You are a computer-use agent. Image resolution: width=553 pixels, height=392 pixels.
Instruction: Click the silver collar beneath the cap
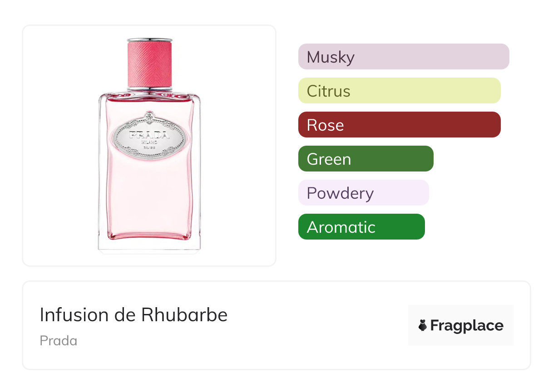pos(149,87)
